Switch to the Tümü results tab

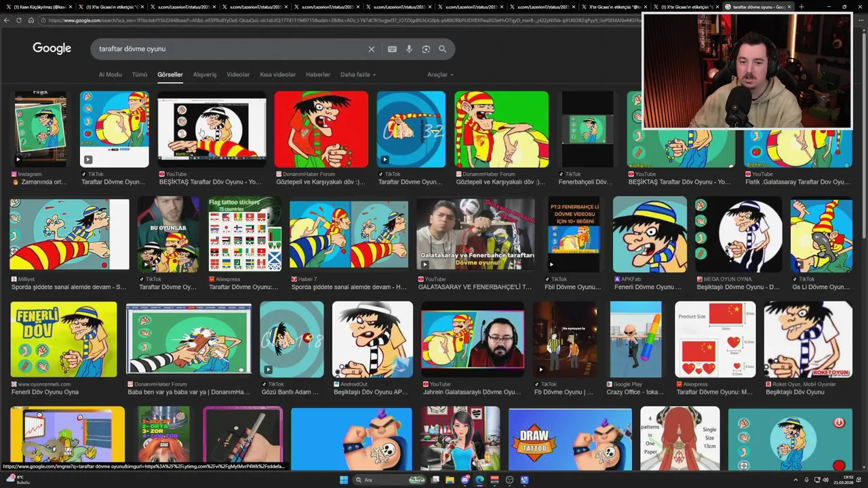pyautogui.click(x=139, y=75)
